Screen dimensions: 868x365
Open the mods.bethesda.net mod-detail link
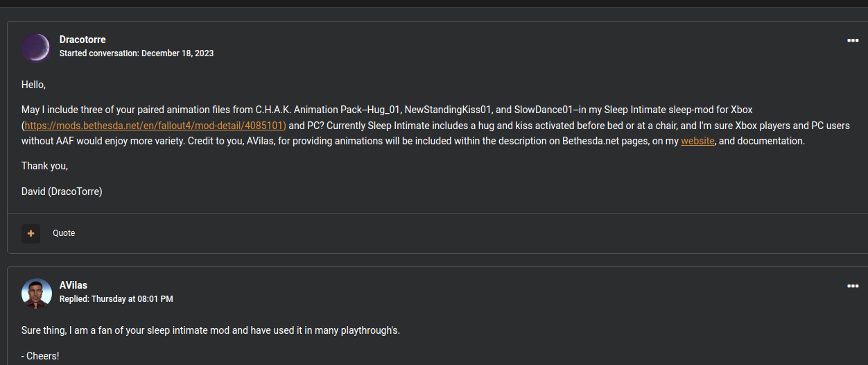tap(155, 126)
